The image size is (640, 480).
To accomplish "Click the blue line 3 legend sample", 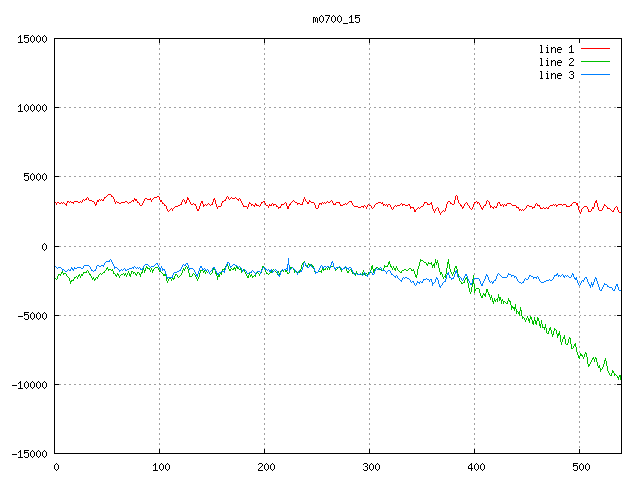I will pyautogui.click(x=595, y=76).
